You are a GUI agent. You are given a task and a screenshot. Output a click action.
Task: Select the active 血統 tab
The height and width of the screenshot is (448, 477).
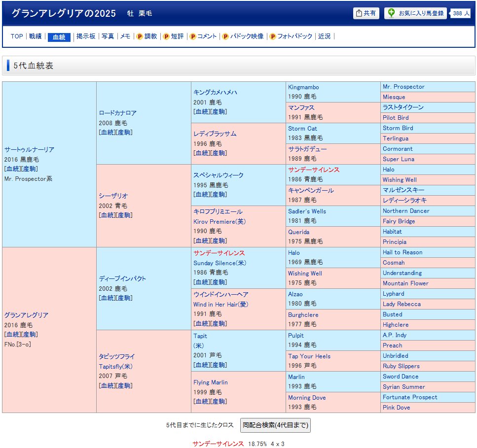59,37
